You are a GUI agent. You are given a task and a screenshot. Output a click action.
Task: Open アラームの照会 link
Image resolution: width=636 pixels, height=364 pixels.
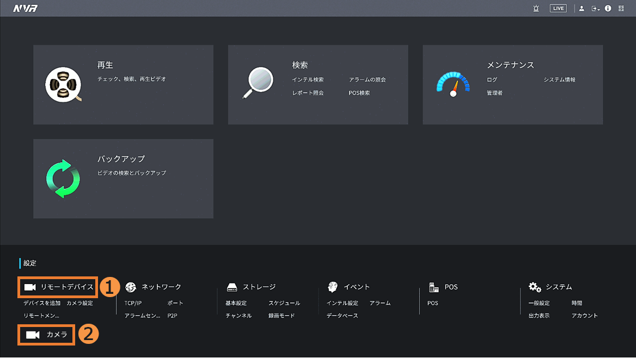[x=367, y=79]
